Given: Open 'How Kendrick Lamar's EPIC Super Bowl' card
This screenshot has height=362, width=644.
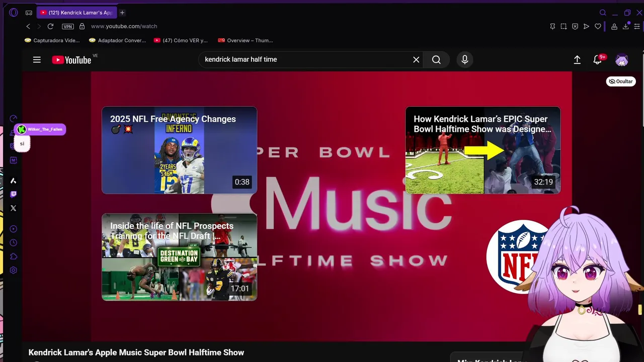Looking at the screenshot, I should point(482,150).
